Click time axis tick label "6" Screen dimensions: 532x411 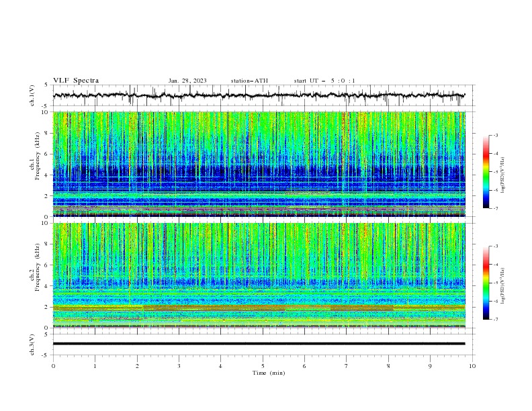pyautogui.click(x=304, y=366)
